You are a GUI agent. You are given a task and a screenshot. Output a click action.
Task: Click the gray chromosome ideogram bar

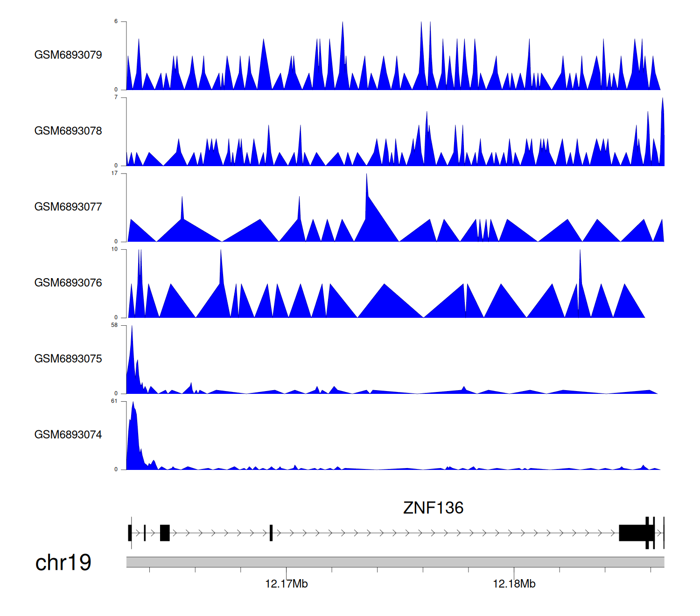pyautogui.click(x=395, y=562)
